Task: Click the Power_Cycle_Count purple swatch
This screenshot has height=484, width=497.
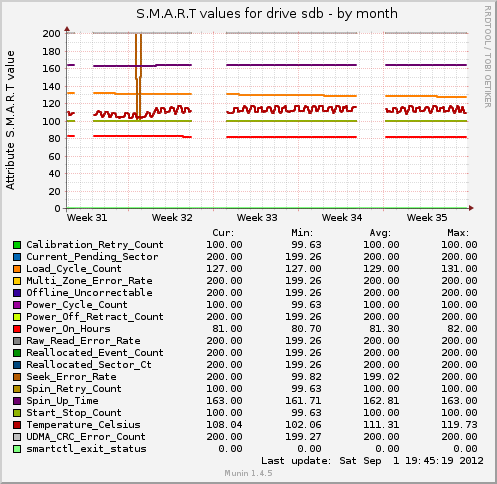Action: pyautogui.click(x=17, y=305)
